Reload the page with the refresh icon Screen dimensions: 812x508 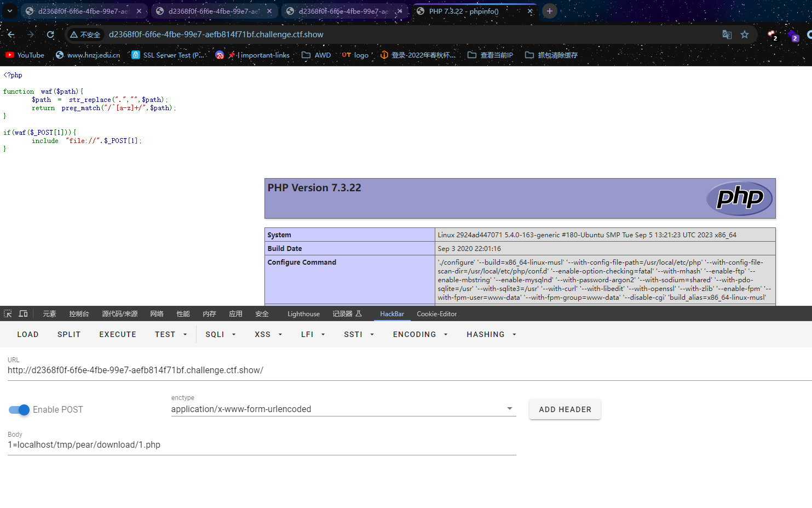[x=50, y=35]
